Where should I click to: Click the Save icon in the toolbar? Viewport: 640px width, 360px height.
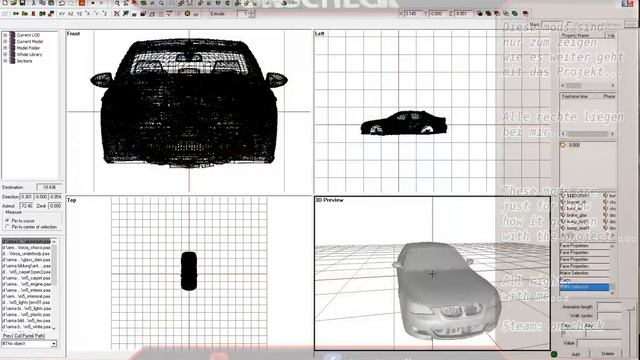point(22,3)
